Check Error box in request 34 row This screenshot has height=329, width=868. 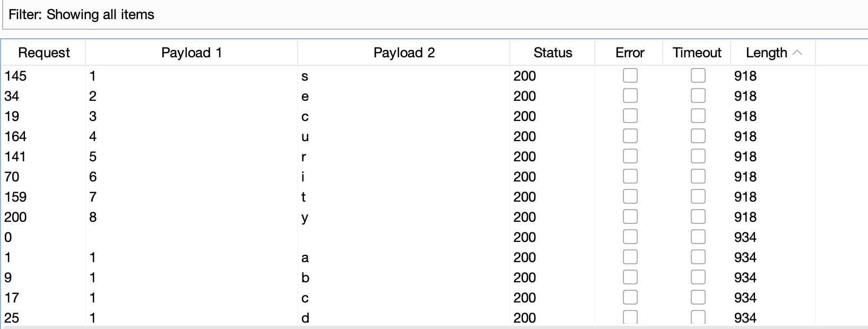630,96
